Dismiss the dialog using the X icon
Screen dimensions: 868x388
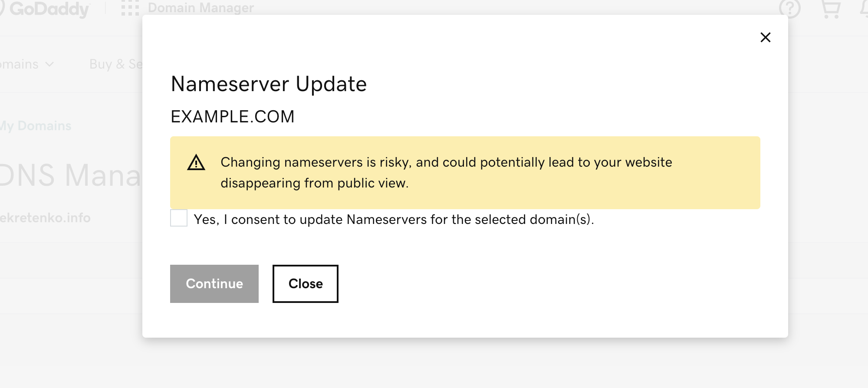pos(766,37)
